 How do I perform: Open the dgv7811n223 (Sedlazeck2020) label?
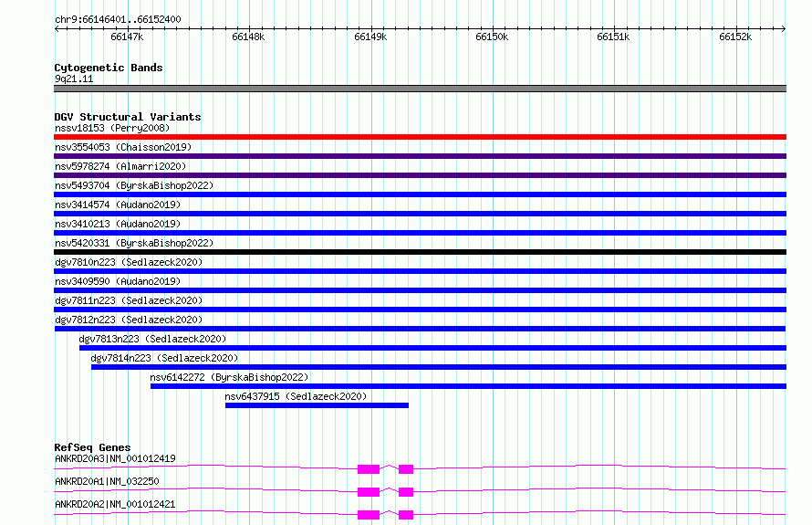coord(129,300)
